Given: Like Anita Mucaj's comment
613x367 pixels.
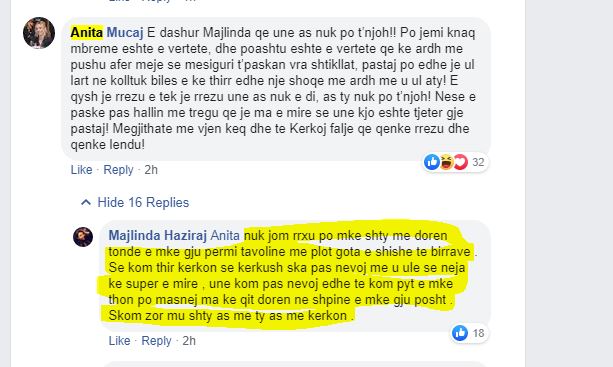Looking at the screenshot, I should [81, 170].
